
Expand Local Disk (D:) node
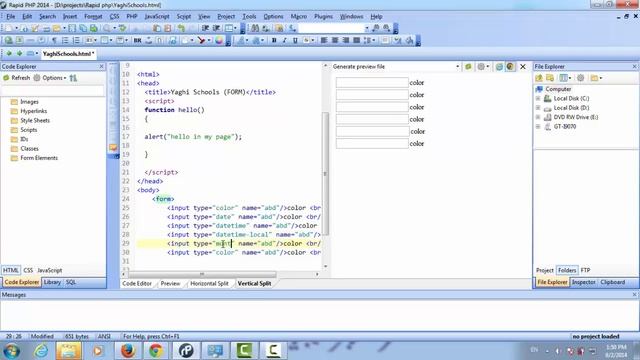[538, 108]
